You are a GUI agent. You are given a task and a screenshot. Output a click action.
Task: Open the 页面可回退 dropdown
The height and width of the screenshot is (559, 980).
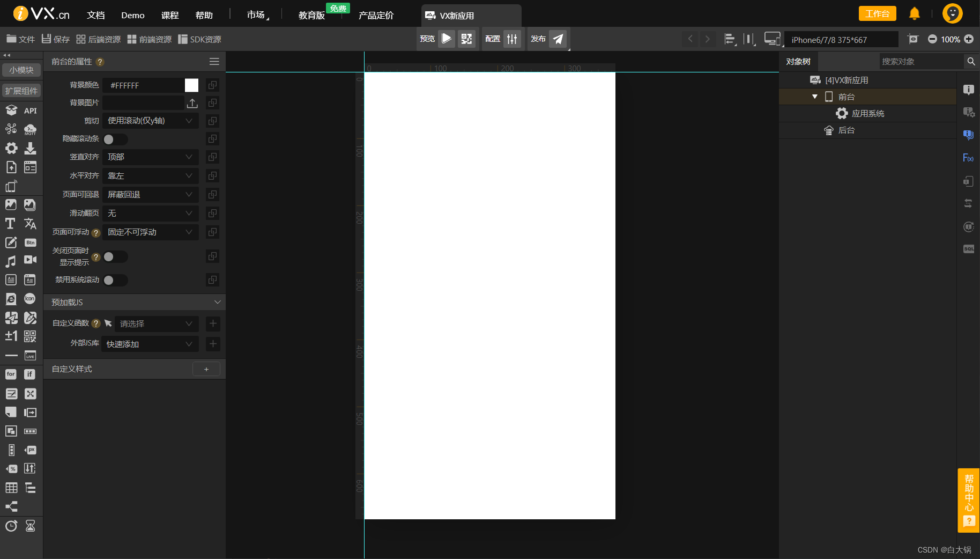150,194
